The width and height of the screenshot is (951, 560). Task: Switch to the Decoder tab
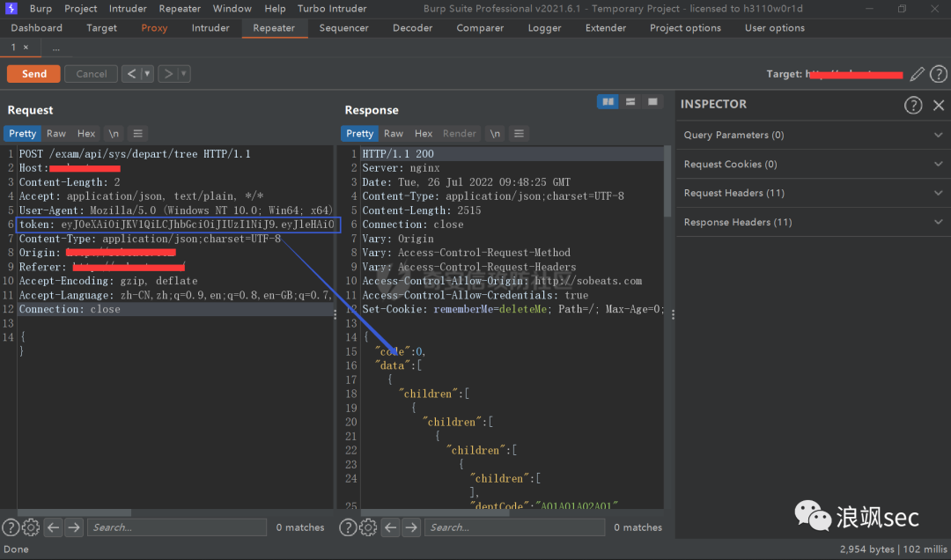point(412,28)
